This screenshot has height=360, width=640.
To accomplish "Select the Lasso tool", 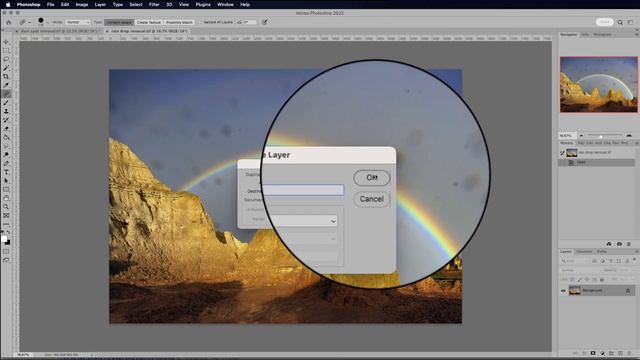I will tap(6, 59).
